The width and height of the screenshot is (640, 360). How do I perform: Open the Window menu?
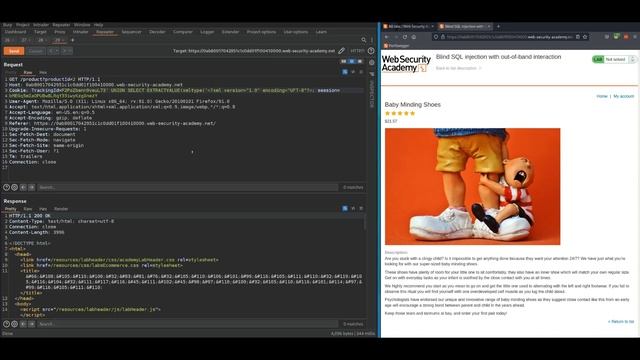tap(82, 25)
